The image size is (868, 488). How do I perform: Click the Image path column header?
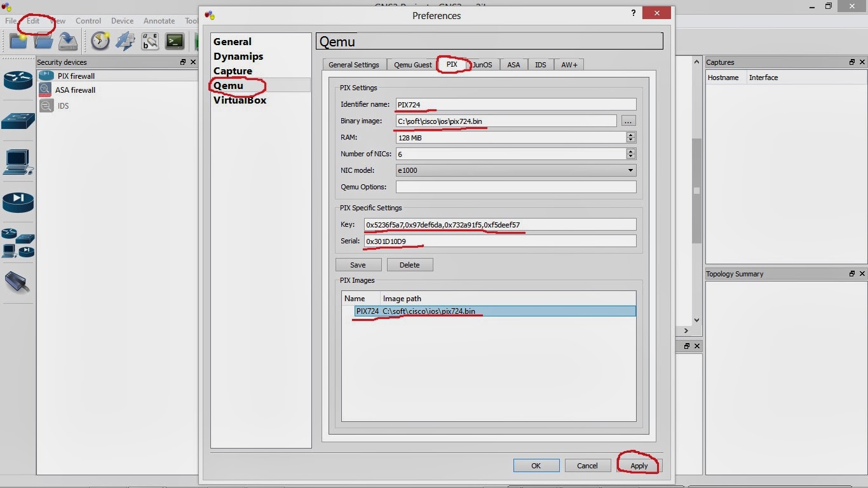pos(507,299)
